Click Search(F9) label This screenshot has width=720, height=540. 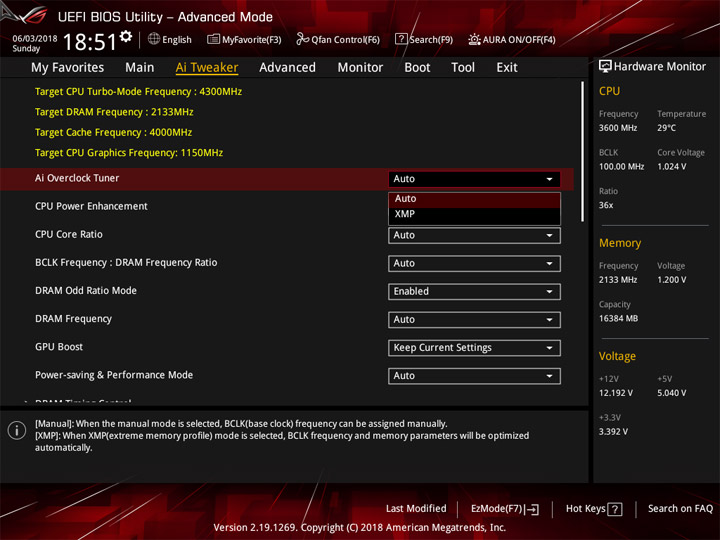point(431,40)
